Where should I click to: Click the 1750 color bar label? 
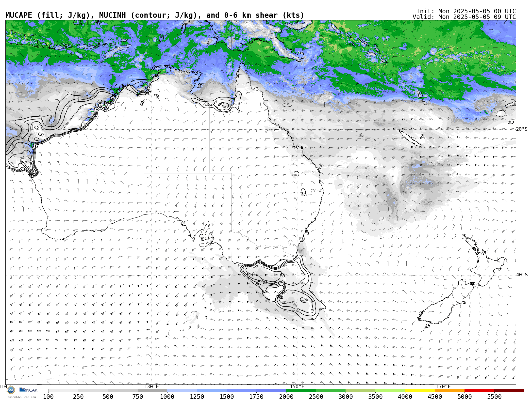coord(256,397)
